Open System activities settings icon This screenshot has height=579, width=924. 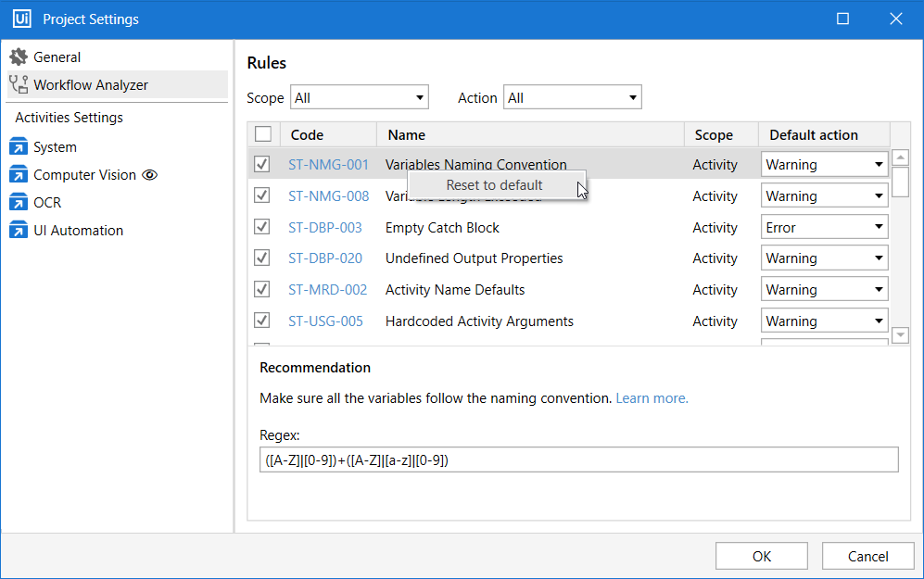[19, 147]
